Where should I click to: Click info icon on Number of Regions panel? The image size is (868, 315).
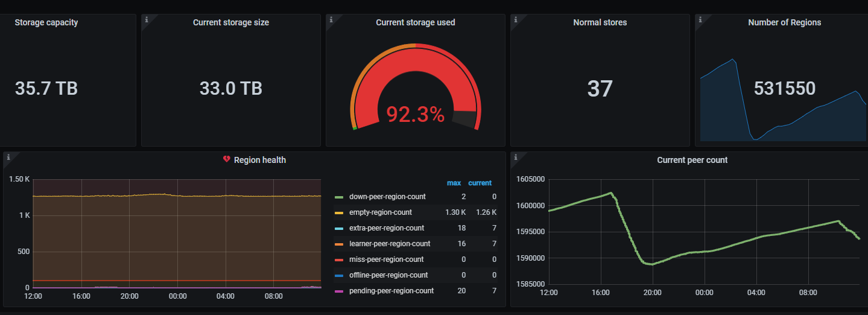click(x=699, y=19)
